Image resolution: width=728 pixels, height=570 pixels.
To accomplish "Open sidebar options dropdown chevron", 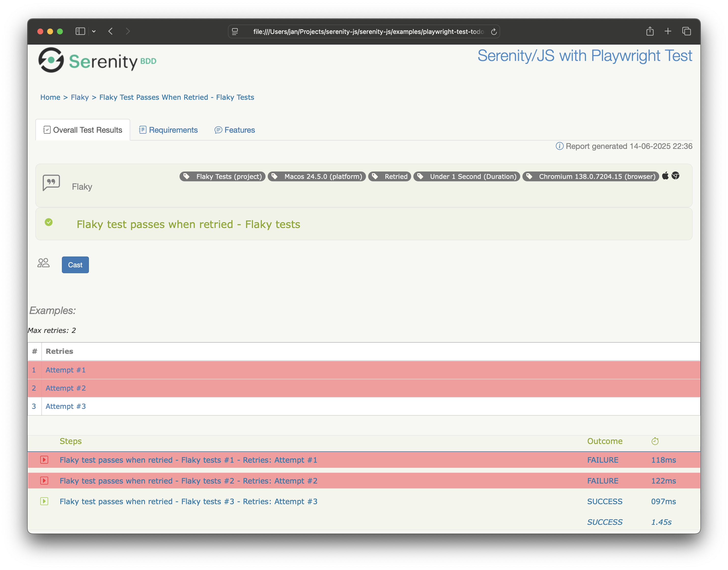I will pyautogui.click(x=94, y=31).
